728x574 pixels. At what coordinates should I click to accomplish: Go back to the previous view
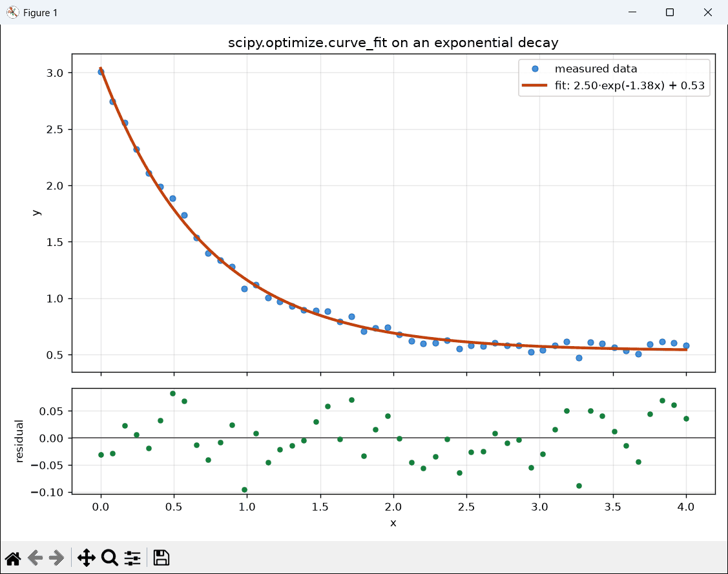(36, 558)
